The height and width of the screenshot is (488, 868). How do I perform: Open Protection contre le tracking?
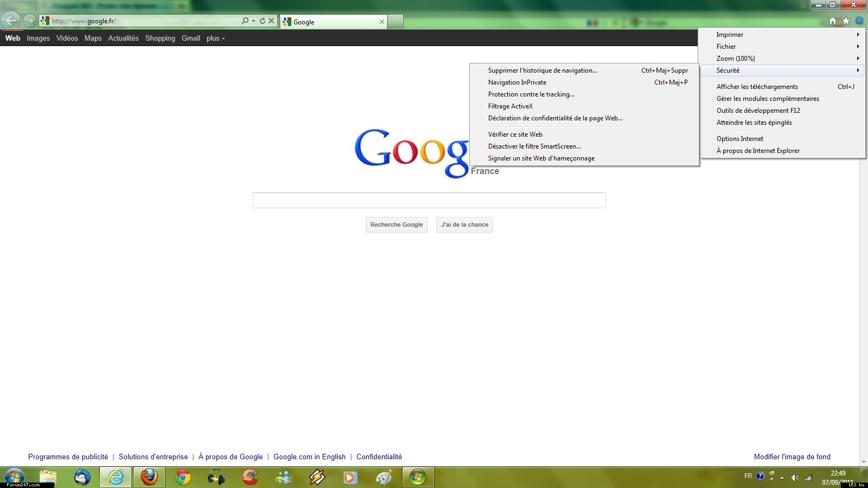tap(584, 94)
